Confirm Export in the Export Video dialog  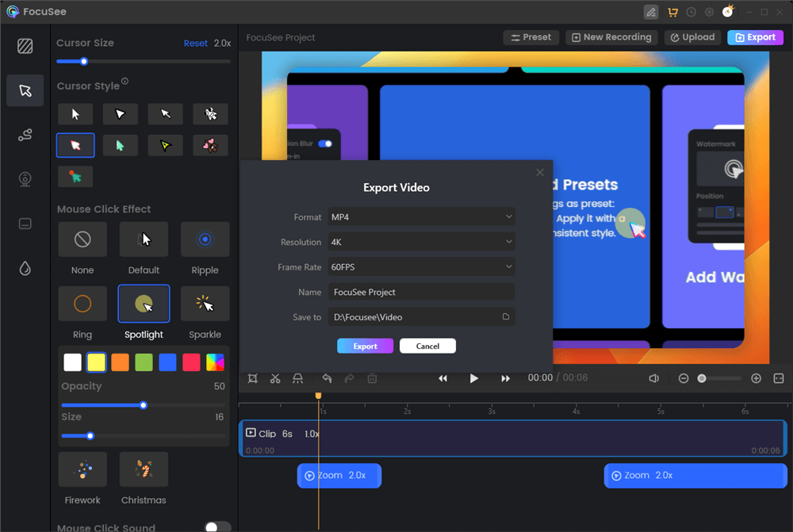tap(365, 346)
